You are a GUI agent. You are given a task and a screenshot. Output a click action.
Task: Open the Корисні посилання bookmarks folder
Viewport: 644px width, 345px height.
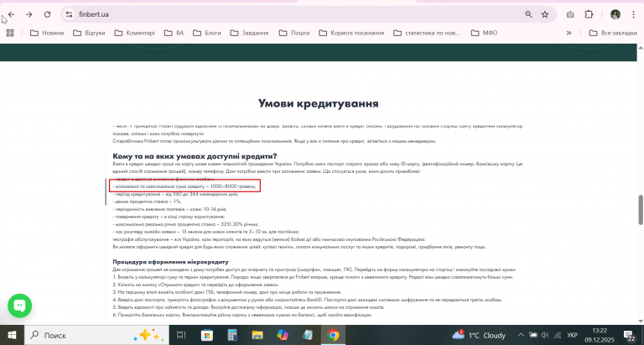tap(351, 33)
